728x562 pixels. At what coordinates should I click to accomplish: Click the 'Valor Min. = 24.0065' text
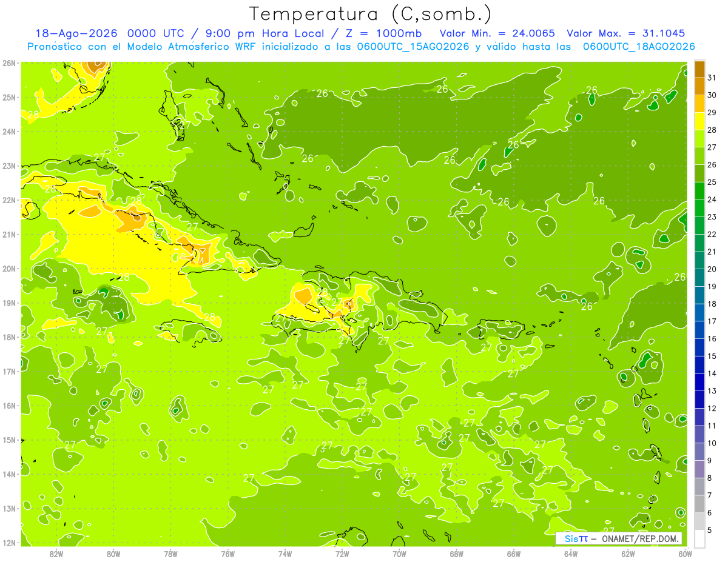pos(497,33)
